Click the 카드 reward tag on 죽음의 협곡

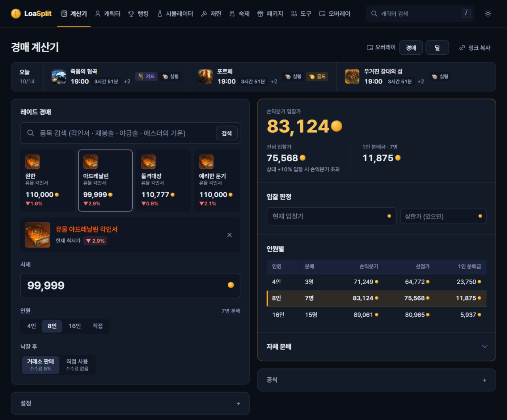(x=147, y=76)
